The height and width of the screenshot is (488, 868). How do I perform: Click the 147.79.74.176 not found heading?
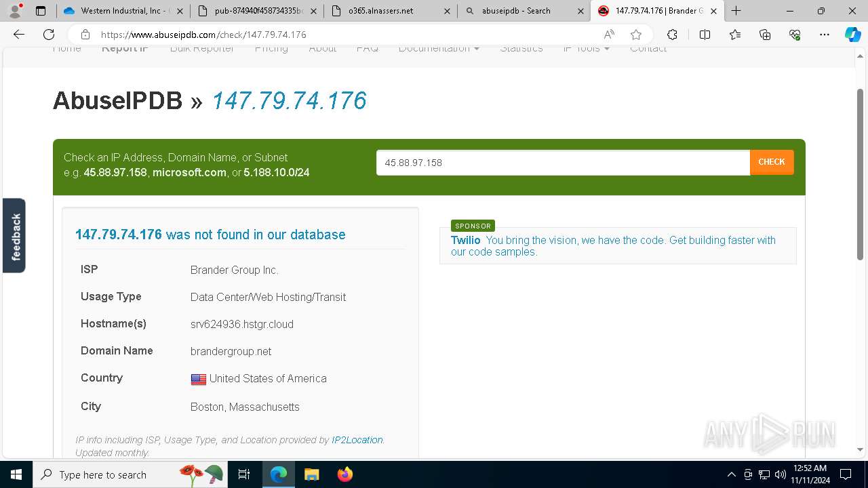[210, 235]
